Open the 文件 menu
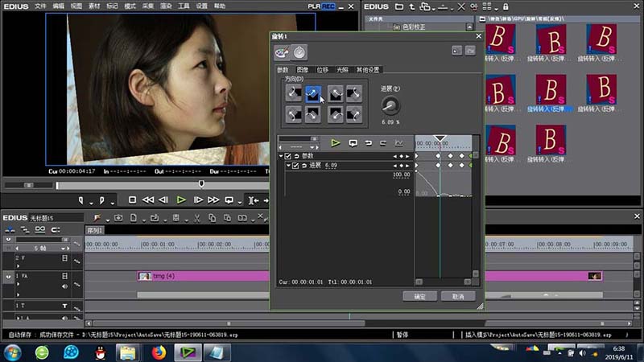Viewport: 644px width, 362px height. pyautogui.click(x=40, y=6)
